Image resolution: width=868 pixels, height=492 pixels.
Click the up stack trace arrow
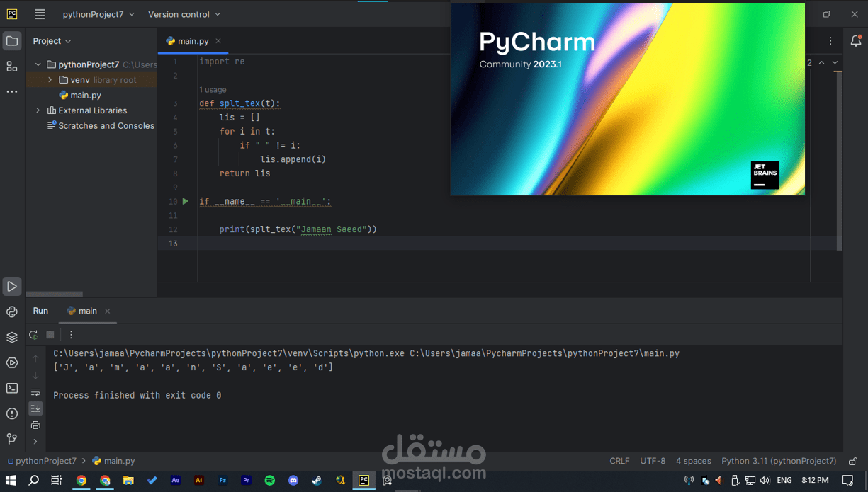[35, 359]
